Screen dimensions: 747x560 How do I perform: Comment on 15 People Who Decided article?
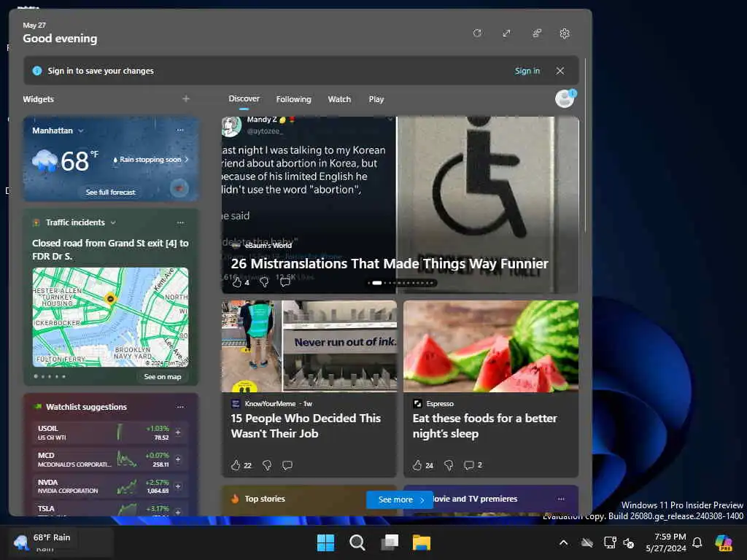[x=287, y=465]
